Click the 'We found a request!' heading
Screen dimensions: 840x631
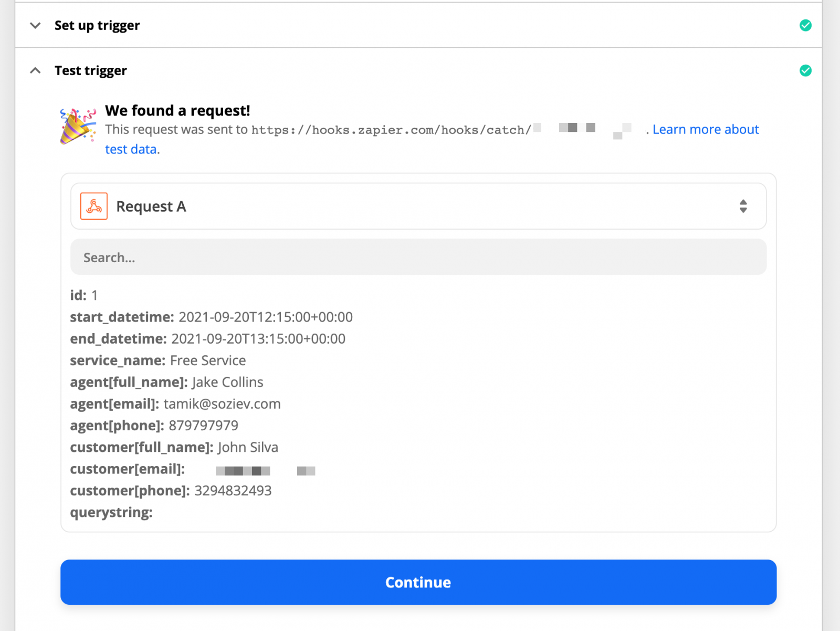177,110
